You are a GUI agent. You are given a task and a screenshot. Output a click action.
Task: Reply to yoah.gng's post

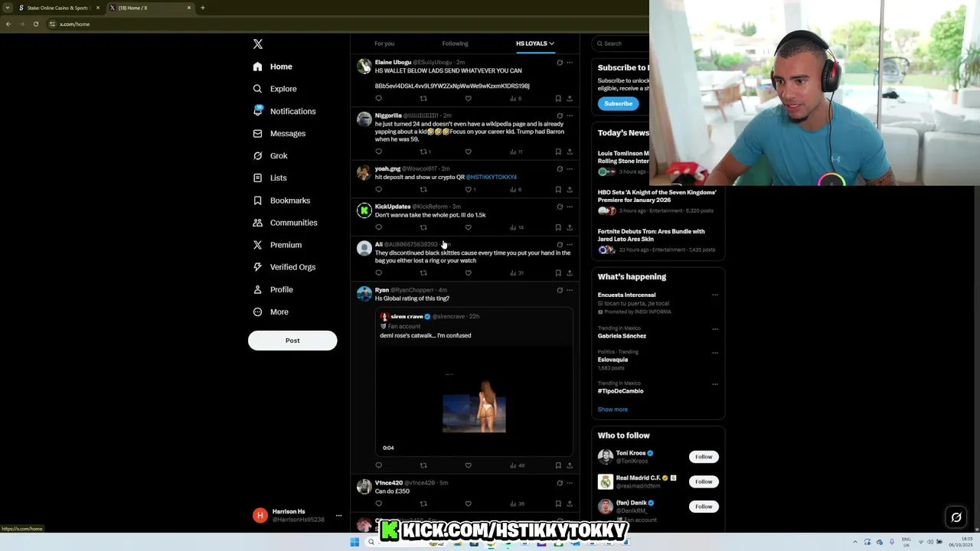(x=378, y=189)
